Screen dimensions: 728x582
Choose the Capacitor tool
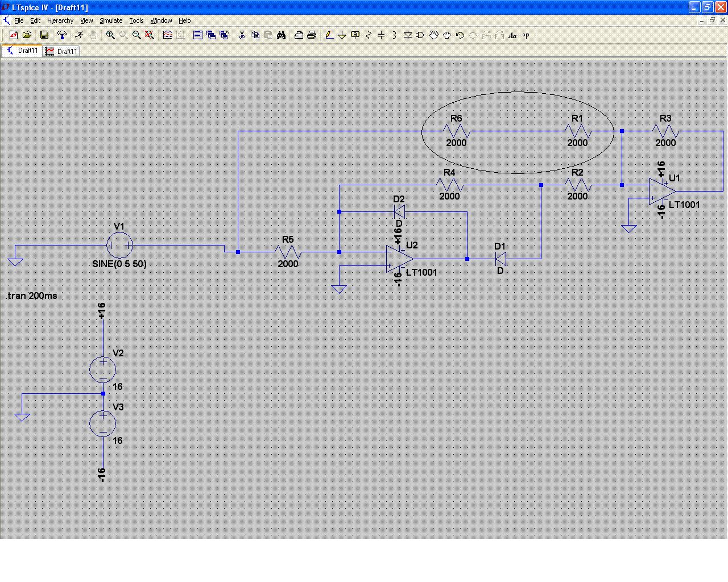pos(382,35)
